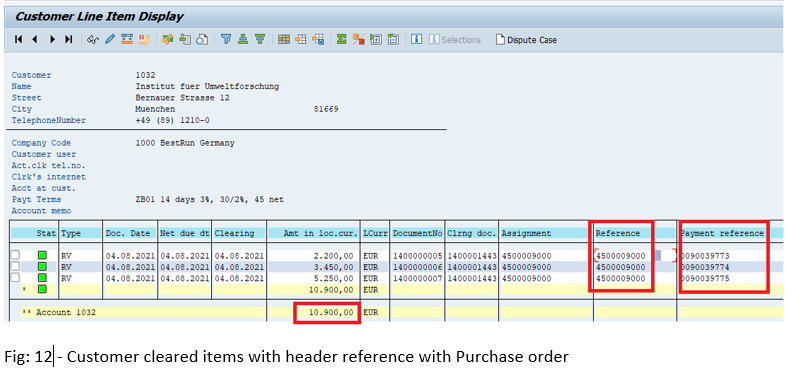Click the ZB01 payment terms text
Image resolution: width=786 pixels, height=377 pixels.
pos(209,200)
